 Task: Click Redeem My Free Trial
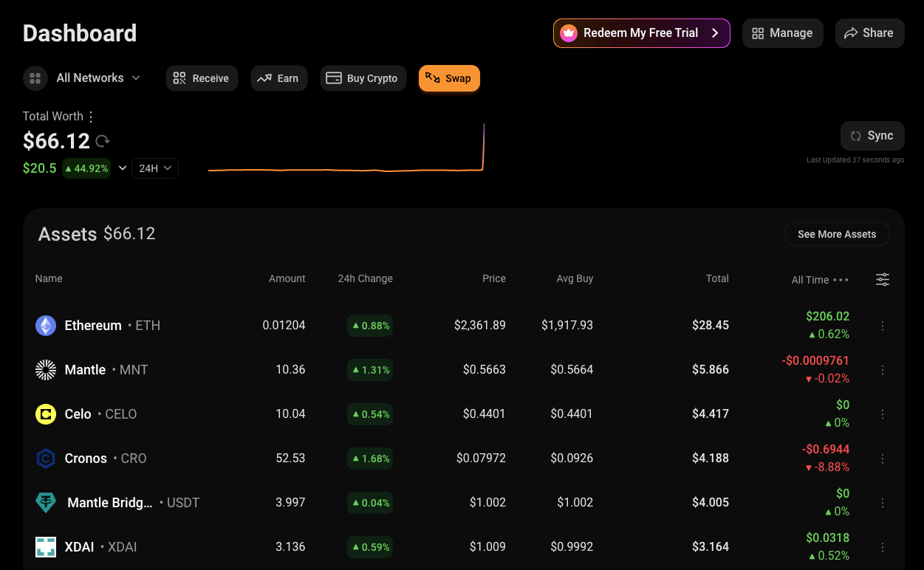(641, 32)
